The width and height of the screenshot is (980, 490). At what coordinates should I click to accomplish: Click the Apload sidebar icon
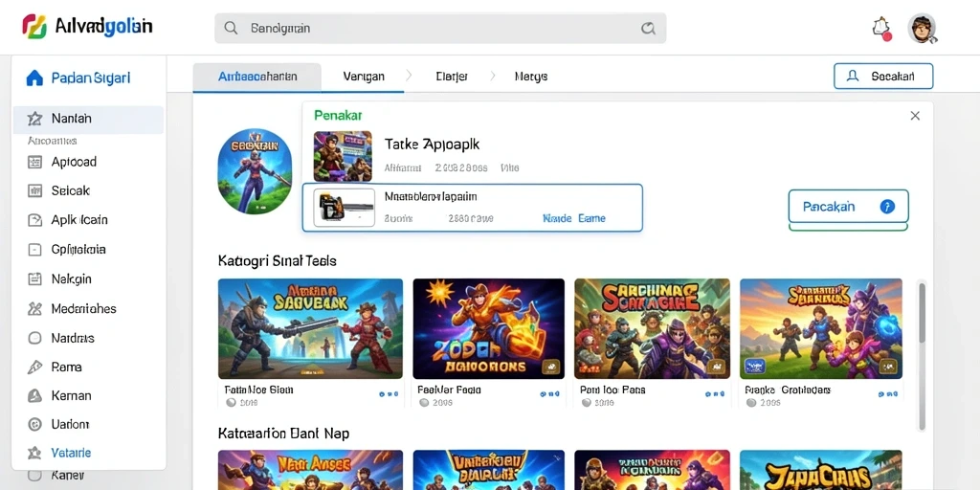[x=35, y=162]
